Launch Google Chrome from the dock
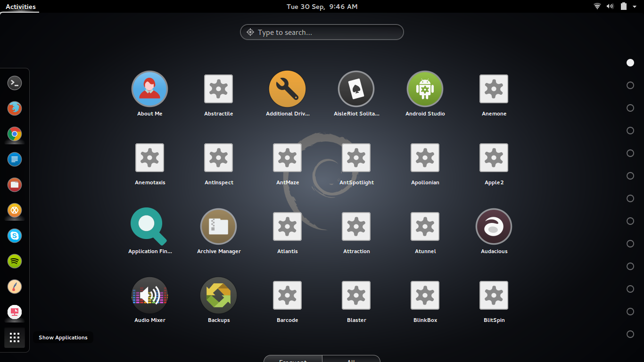644x362 pixels. [x=15, y=134]
